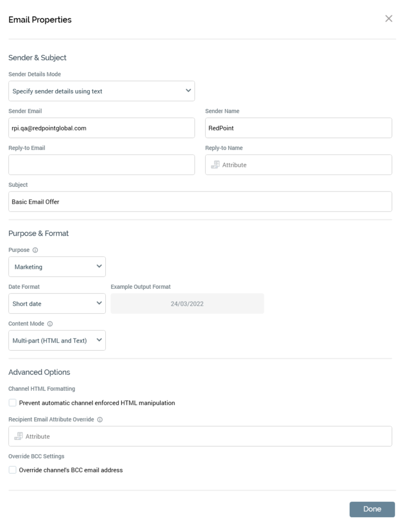This screenshot has height=532, width=403.
Task: Click the Sender Name field
Action: [x=298, y=128]
